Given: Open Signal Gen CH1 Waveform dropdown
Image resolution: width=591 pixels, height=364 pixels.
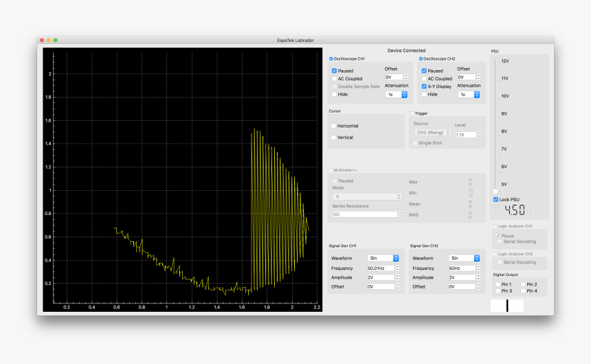Looking at the screenshot, I should (383, 258).
